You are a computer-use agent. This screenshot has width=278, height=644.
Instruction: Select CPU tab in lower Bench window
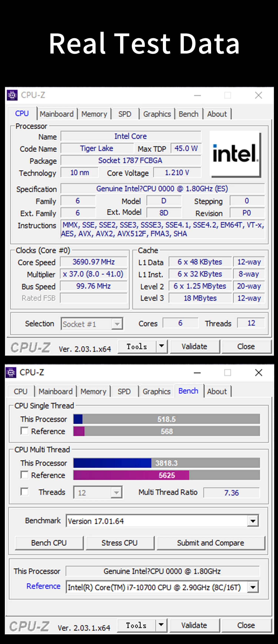(21, 391)
